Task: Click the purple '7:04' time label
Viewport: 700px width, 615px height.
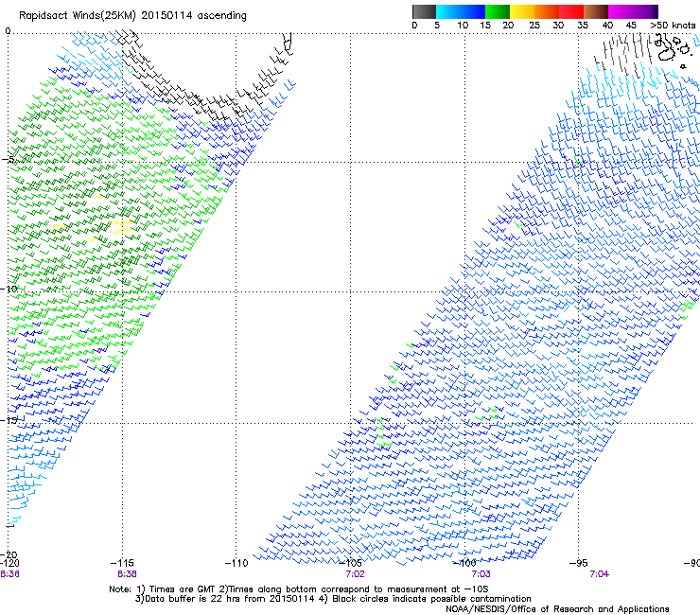Action: coord(599,574)
